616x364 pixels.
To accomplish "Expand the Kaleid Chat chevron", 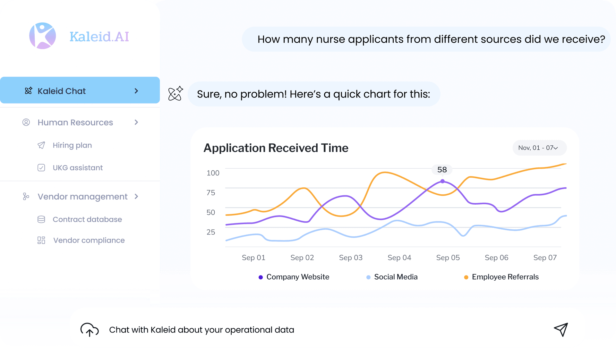I will click(x=136, y=91).
